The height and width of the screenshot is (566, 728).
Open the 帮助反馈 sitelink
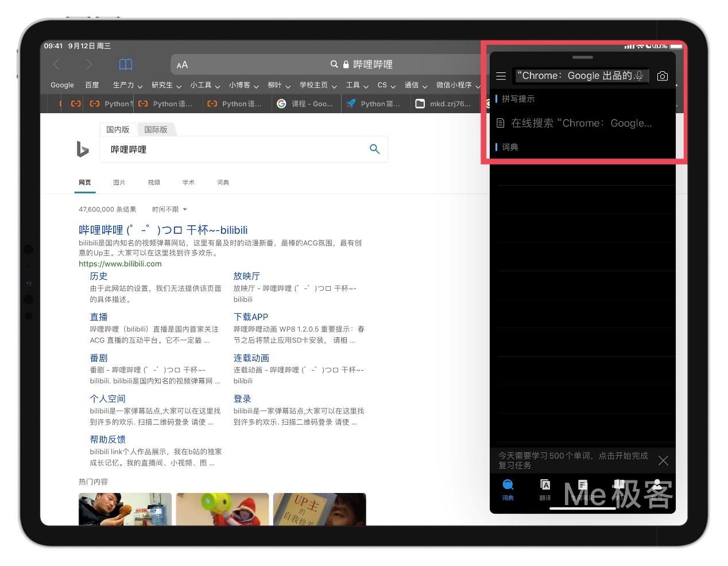pyautogui.click(x=107, y=439)
